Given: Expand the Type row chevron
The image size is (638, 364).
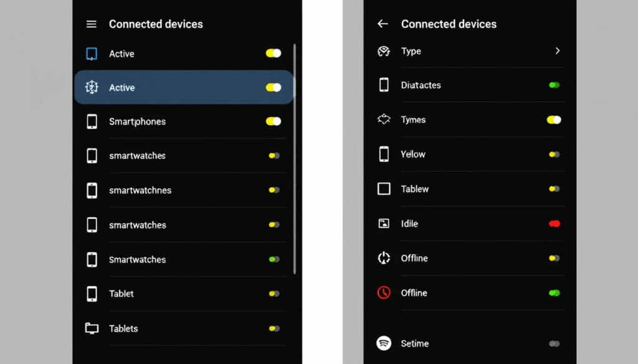Looking at the screenshot, I should 558,51.
